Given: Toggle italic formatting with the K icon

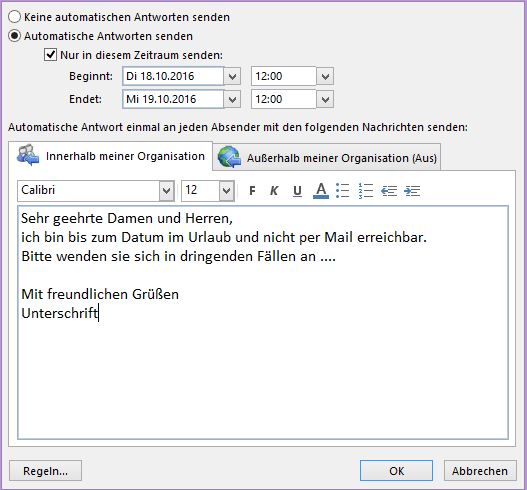Looking at the screenshot, I should (x=274, y=191).
